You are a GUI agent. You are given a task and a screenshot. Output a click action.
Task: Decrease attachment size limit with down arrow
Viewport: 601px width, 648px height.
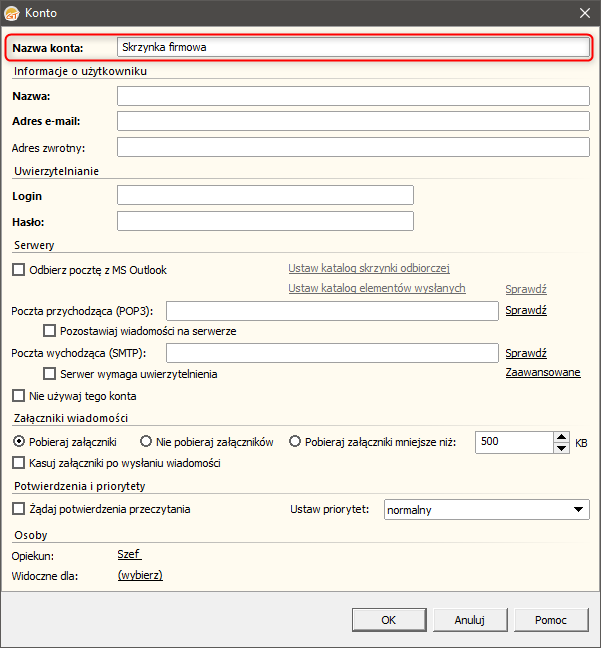(561, 448)
